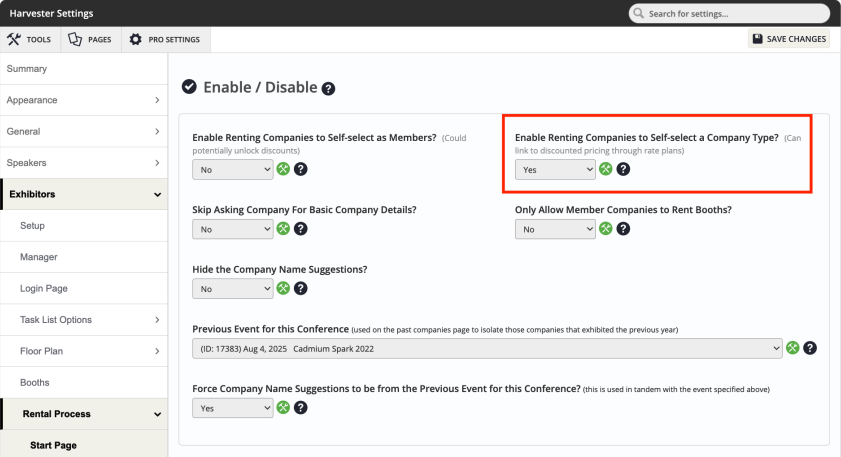841x457 pixels.
Task: Switch to the Tools tab
Action: coord(30,40)
